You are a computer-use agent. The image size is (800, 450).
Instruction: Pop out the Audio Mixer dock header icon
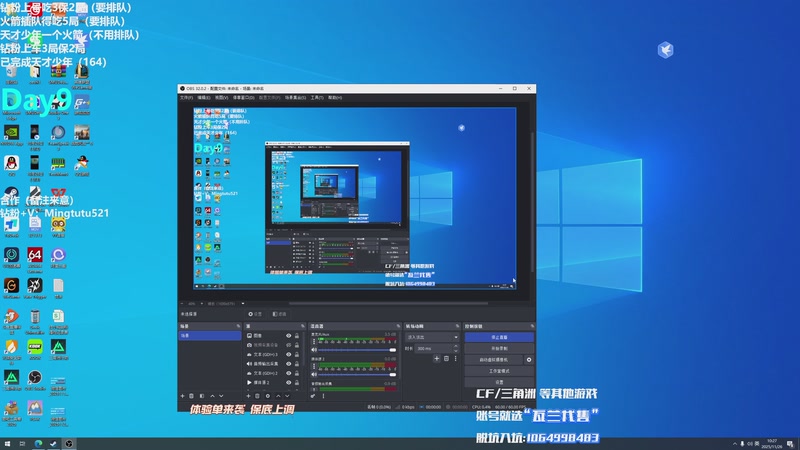(398, 326)
